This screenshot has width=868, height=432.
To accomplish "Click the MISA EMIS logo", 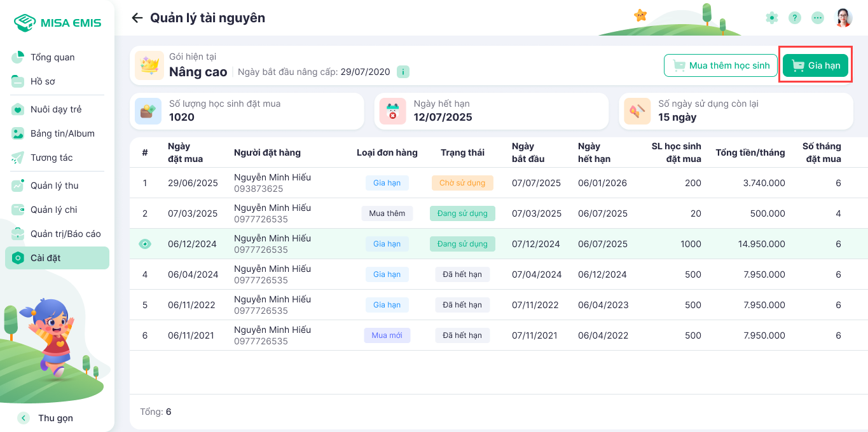I will click(57, 23).
